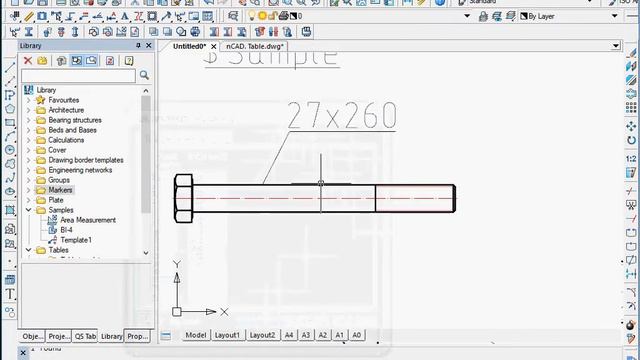Toggle the open padlock layer lock icon

click(273, 16)
